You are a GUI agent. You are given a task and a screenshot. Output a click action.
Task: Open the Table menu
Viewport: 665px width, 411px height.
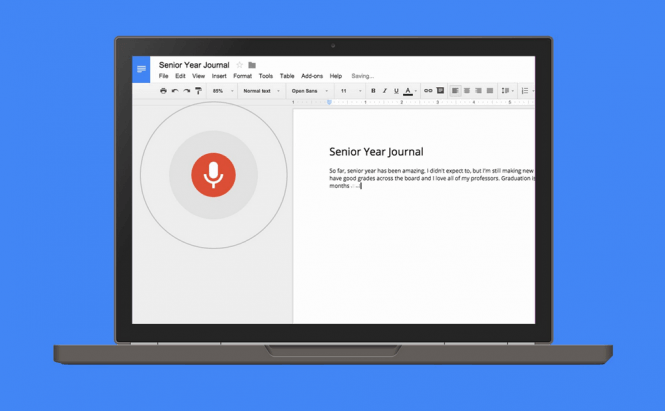287,76
